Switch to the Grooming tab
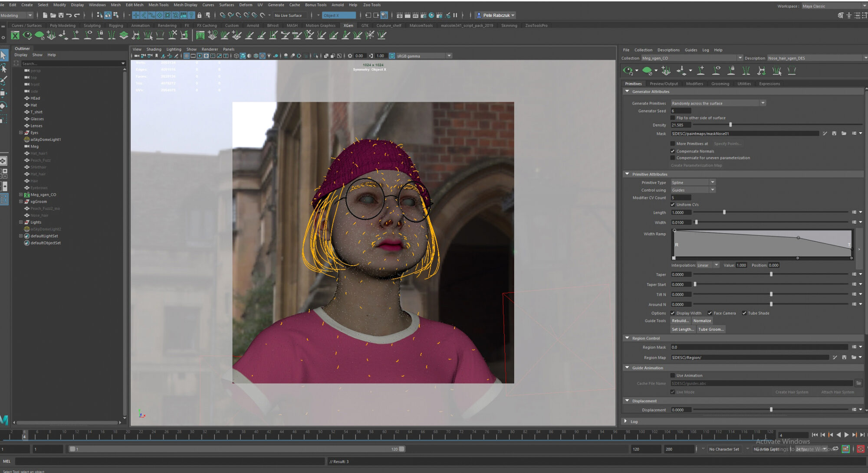Image resolution: width=868 pixels, height=473 pixels. coord(720,84)
